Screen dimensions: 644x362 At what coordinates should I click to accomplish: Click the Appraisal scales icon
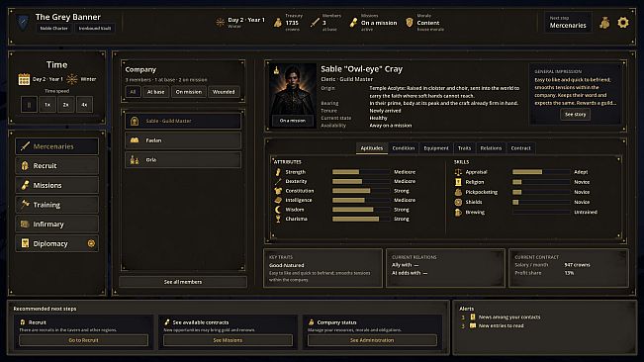(458, 172)
